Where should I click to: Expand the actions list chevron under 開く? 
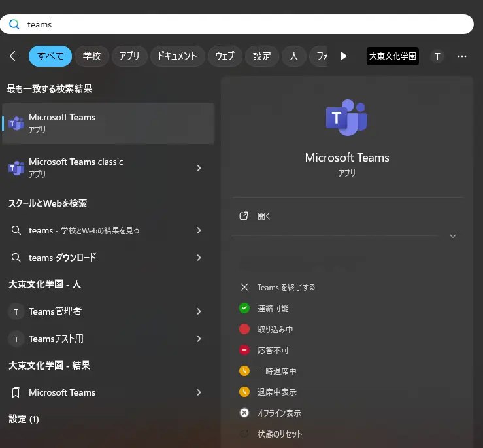click(x=453, y=236)
